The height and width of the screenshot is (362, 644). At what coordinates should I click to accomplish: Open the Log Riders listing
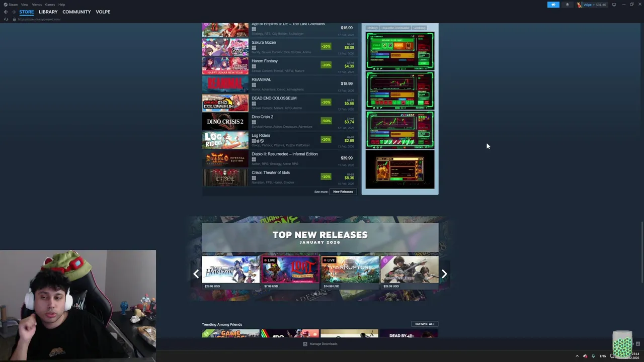click(x=280, y=140)
